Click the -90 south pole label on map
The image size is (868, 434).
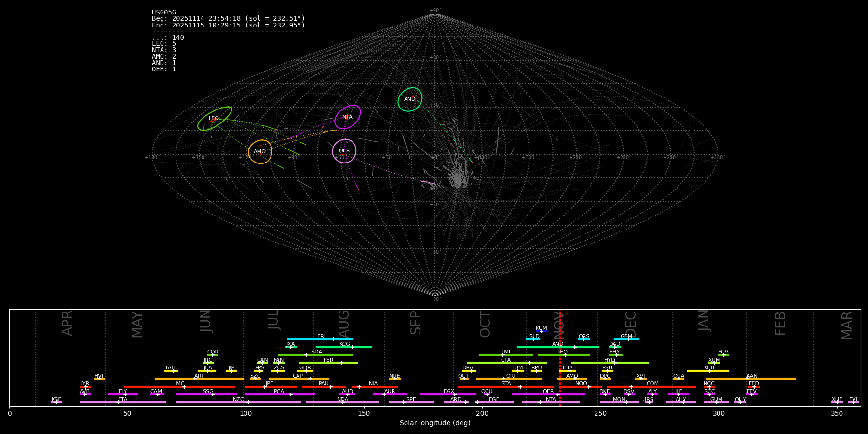pos(435,299)
